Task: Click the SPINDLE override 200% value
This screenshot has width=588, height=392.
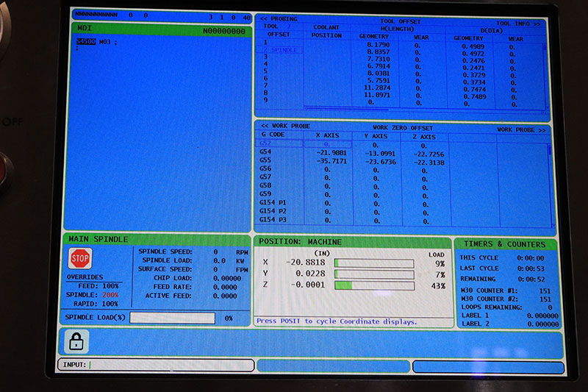Action: 110,295
